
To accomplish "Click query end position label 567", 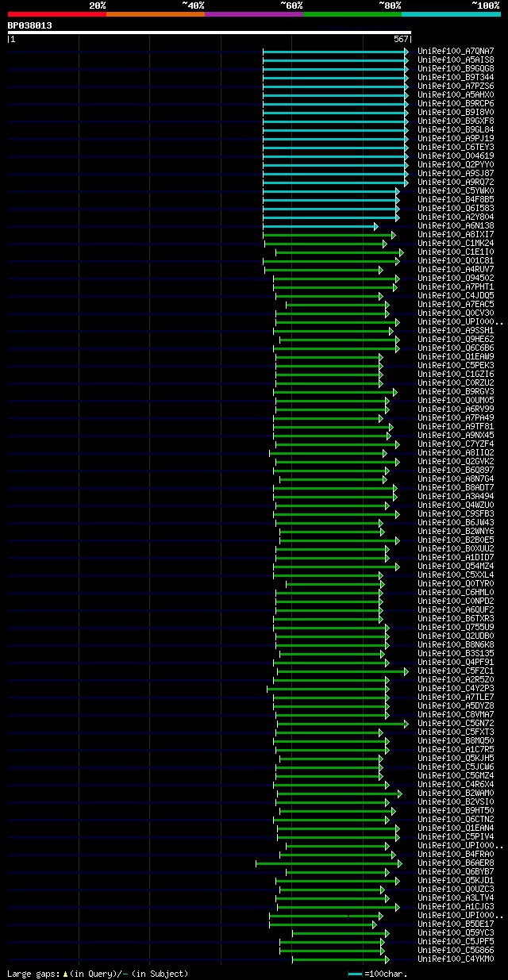I will [401, 38].
